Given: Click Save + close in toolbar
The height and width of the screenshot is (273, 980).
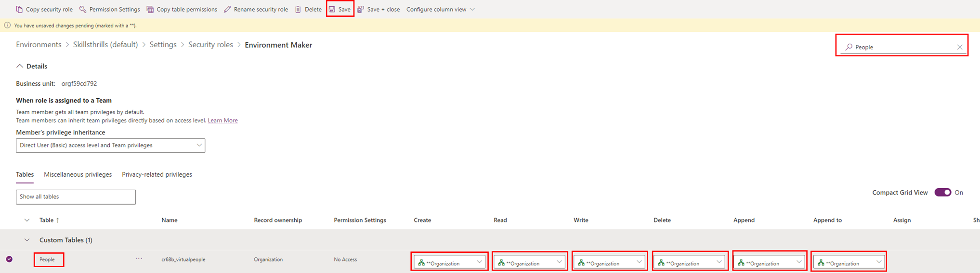Looking at the screenshot, I should (379, 9).
